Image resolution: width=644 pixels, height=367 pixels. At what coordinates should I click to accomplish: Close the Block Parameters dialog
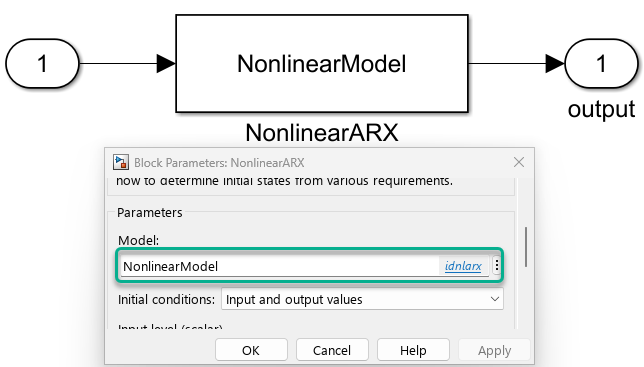pos(519,162)
